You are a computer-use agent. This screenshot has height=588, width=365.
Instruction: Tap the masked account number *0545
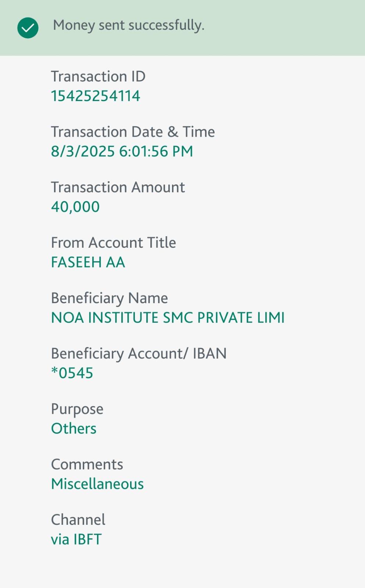pos(72,373)
